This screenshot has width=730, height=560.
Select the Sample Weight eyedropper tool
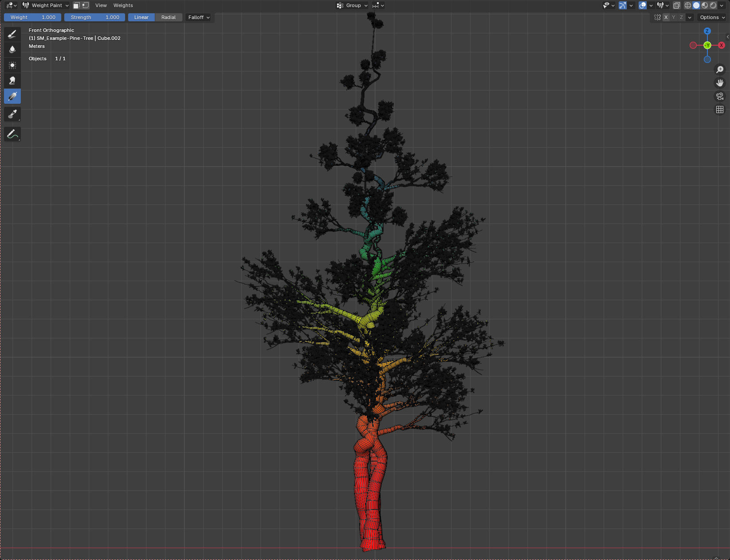tap(12, 114)
